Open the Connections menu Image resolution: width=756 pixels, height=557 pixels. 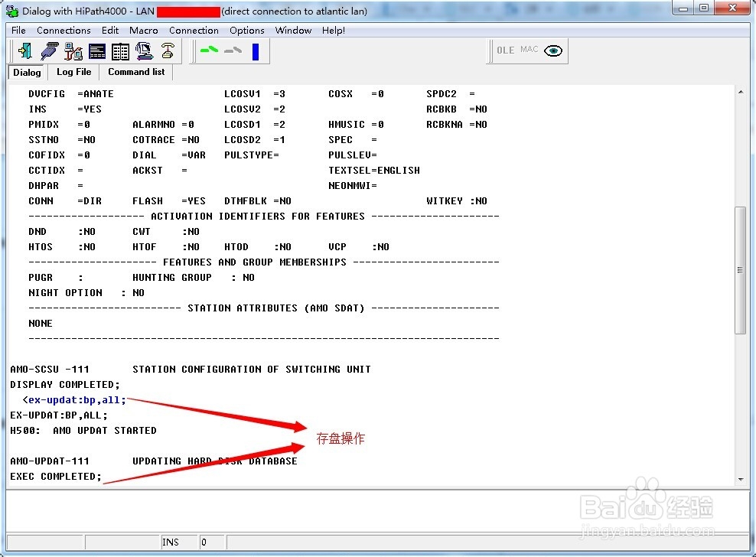pyautogui.click(x=64, y=31)
